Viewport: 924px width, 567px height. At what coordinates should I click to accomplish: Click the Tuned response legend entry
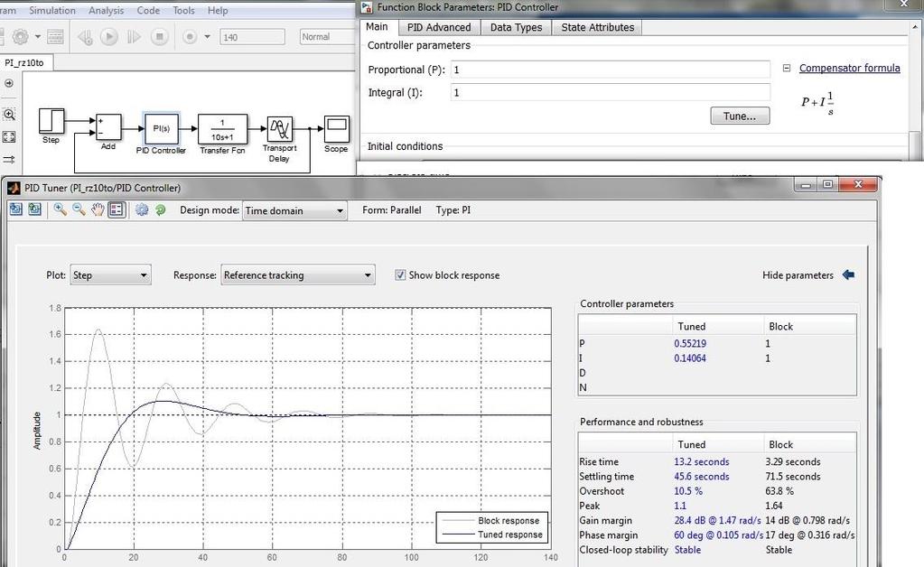click(x=491, y=534)
